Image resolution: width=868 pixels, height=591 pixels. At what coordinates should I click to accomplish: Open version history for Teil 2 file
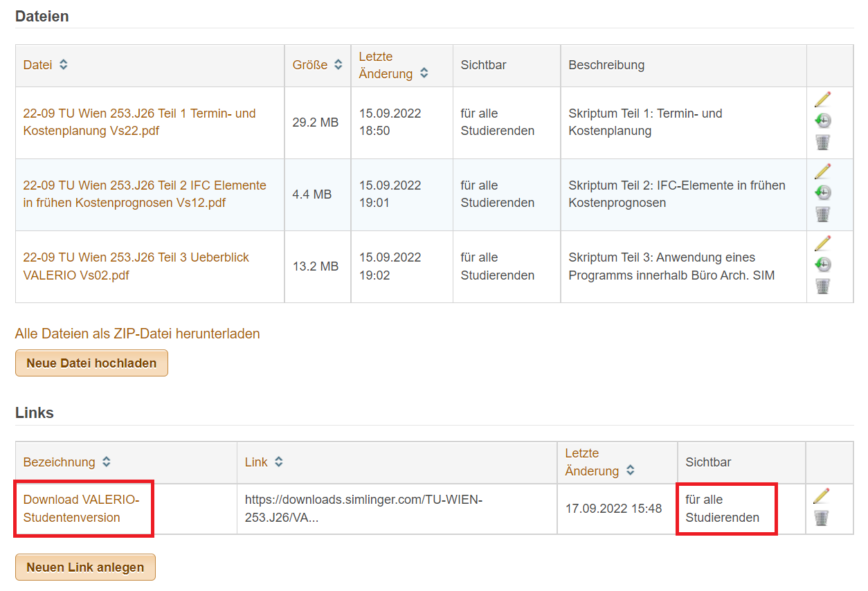(822, 193)
